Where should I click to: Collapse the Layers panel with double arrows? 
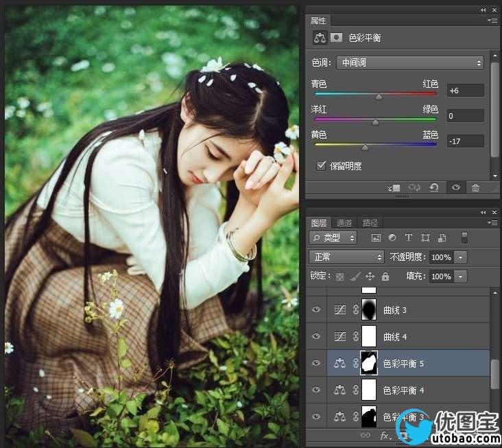tap(483, 212)
